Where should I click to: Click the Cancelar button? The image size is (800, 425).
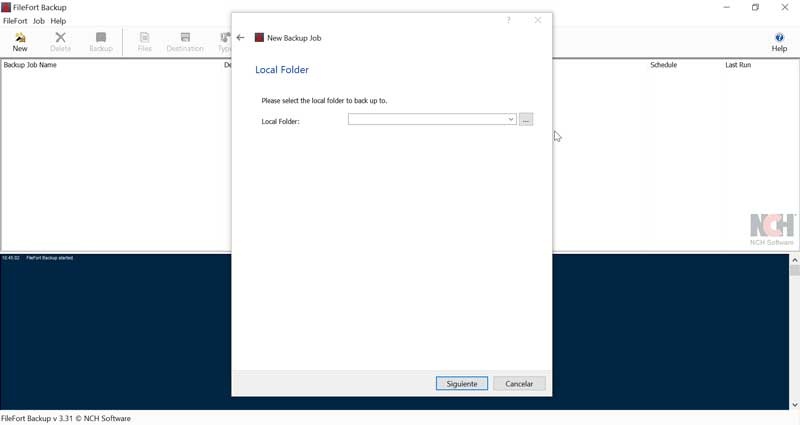click(x=519, y=384)
